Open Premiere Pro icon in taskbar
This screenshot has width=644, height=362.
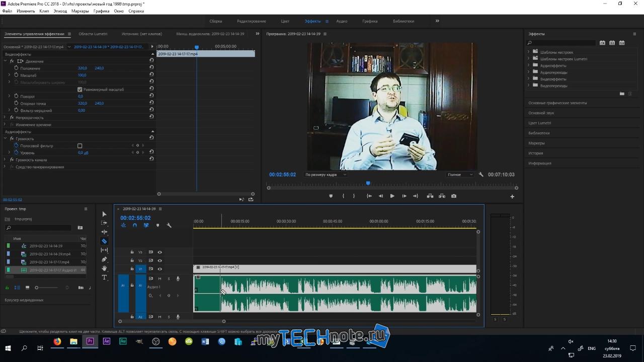[x=90, y=341]
